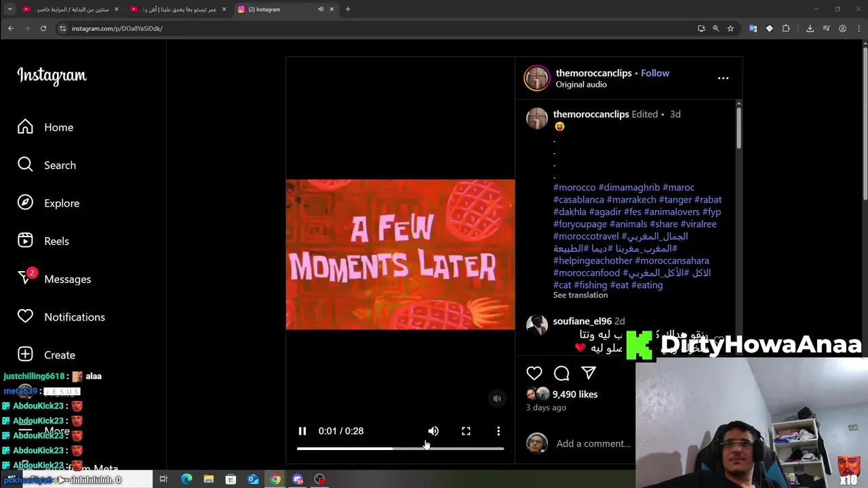Click site info icon in address bar
The image size is (868, 488).
(62, 28)
